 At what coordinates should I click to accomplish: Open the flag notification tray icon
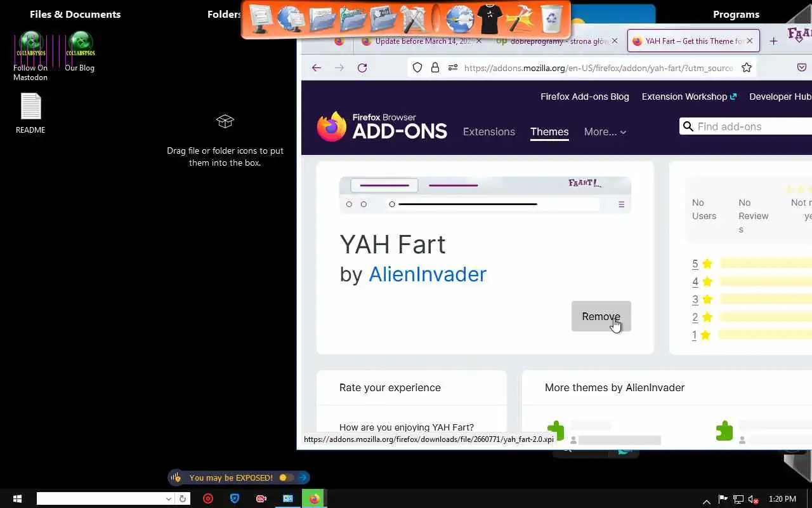[x=723, y=499]
